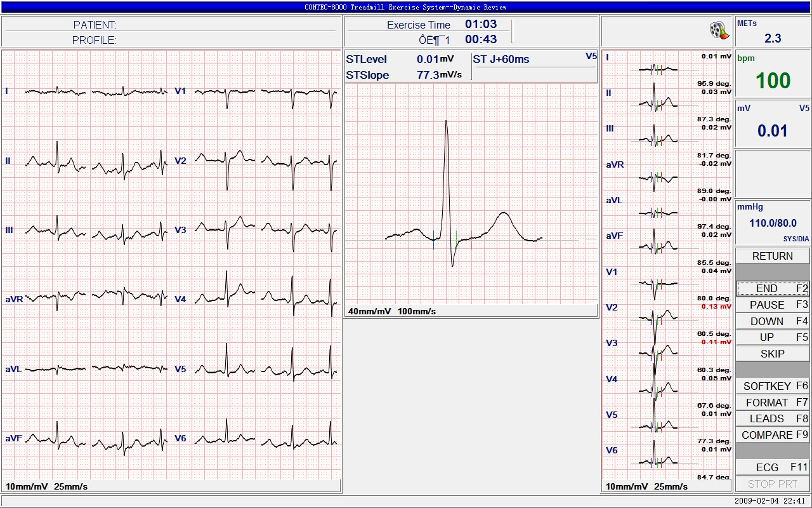Click the mmHg blood pressure reading
The image size is (812, 508).
(772, 222)
